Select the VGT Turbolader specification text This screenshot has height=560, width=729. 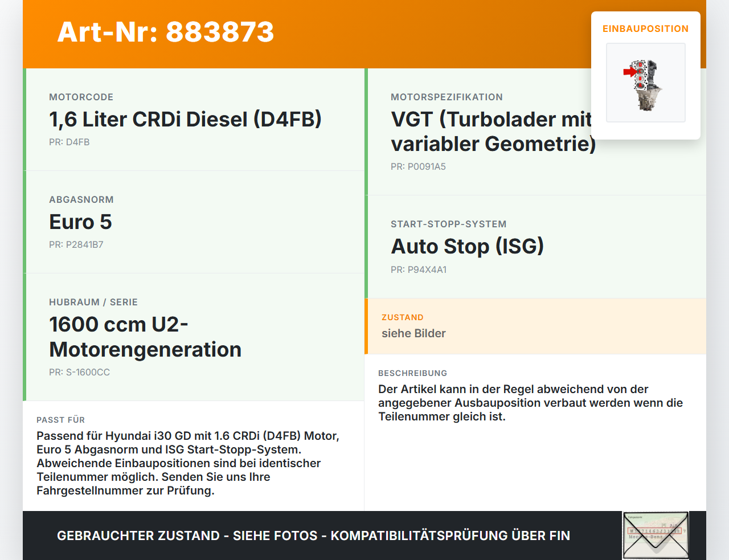pyautogui.click(x=493, y=131)
